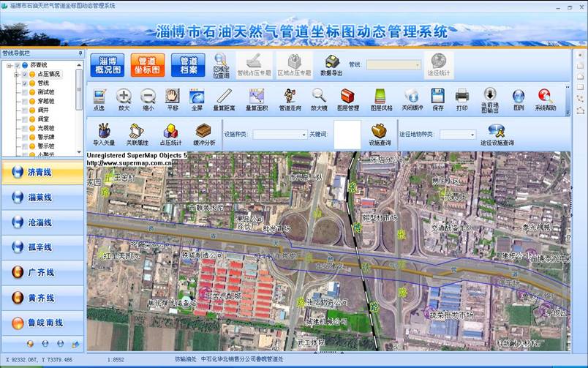The height and width of the screenshot is (368, 588).
Task: Expand the toolbar overflow chevron
Action: pyautogui.click(x=568, y=112)
